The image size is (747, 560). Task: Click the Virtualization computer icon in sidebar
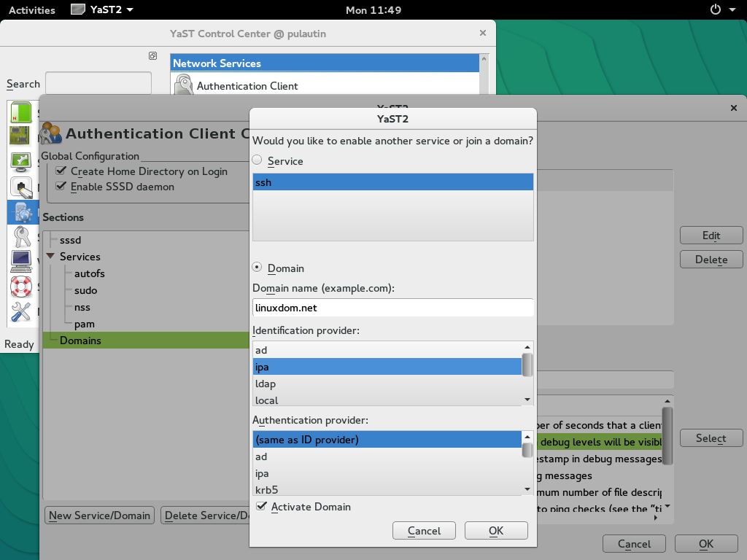click(21, 261)
